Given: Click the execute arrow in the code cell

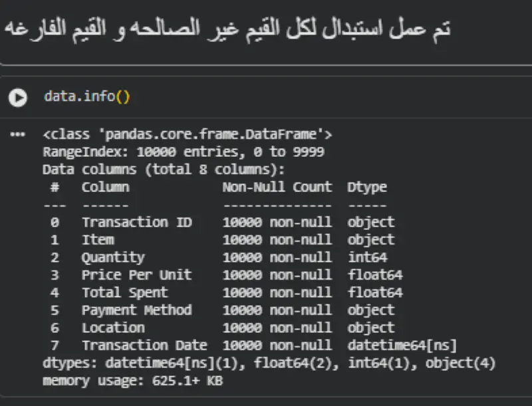Looking at the screenshot, I should point(17,97).
